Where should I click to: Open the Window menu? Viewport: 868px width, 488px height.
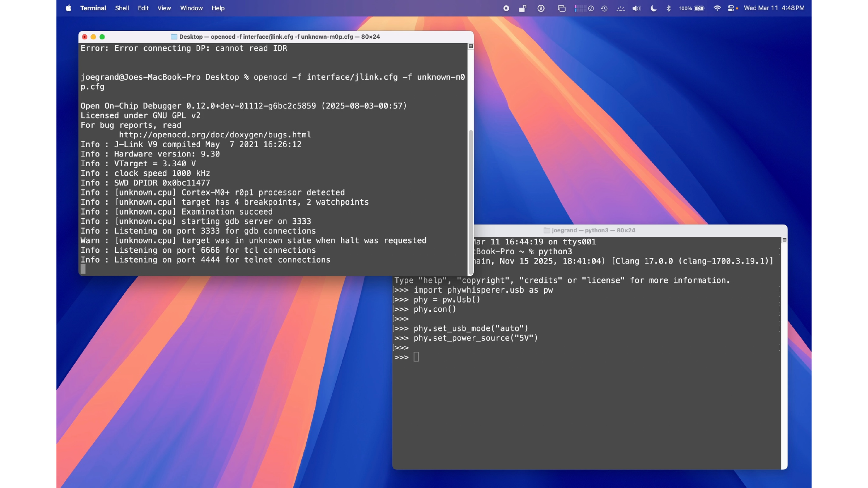pyautogui.click(x=191, y=8)
